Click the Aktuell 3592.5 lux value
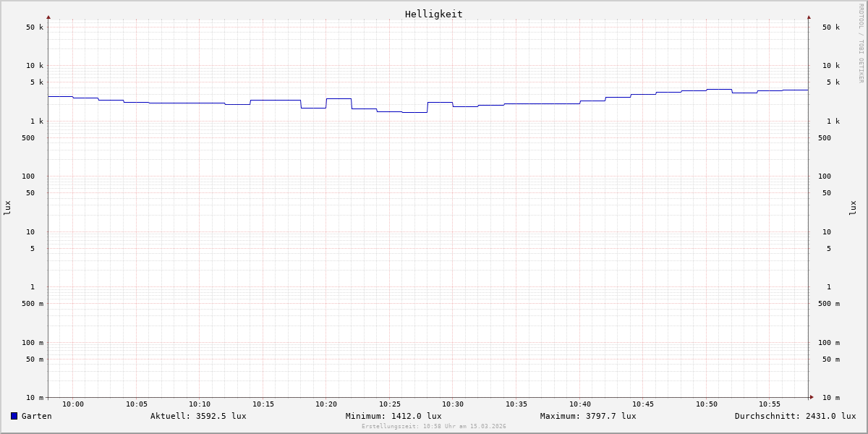Screen dimensions: 868x434 tap(198, 416)
